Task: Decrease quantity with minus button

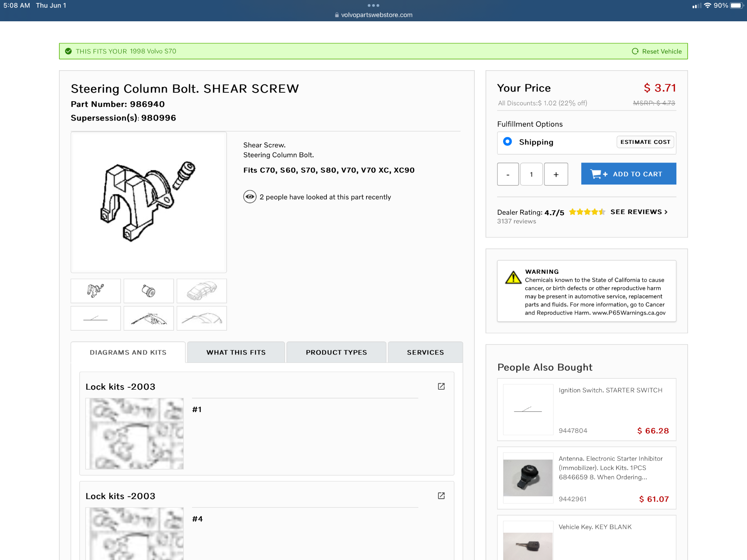Action: coord(508,174)
